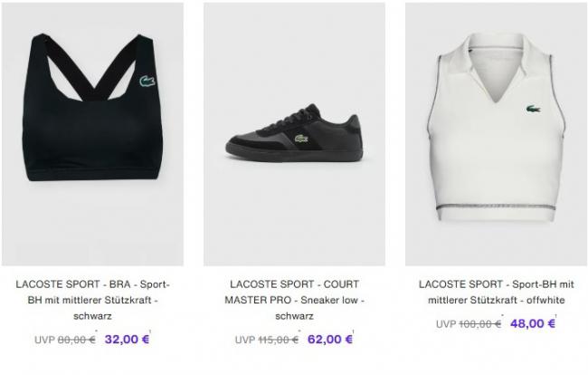Click the footnote marker after 62,00 €

[353, 332]
